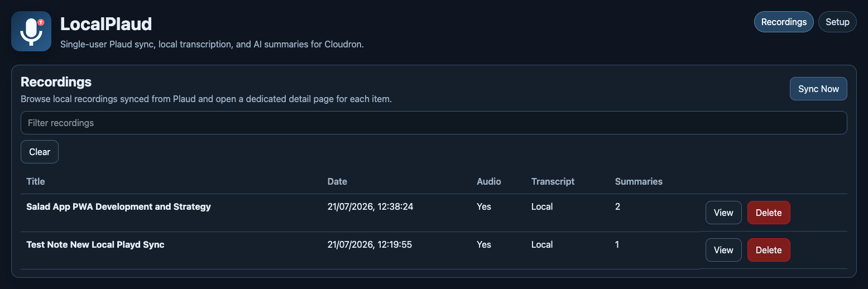Click the LocalPlaud heading text
The image size is (868, 289).
tap(106, 24)
